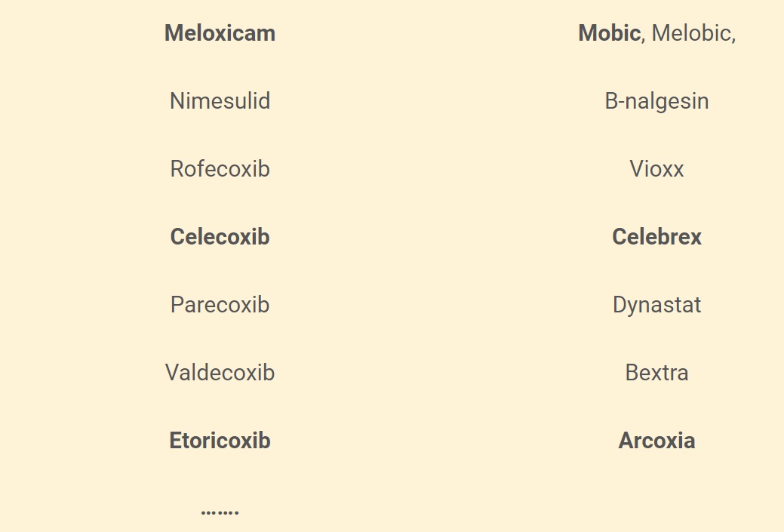Select the Nimesulid entry
Image resolution: width=784 pixels, height=532 pixels.
(x=220, y=101)
